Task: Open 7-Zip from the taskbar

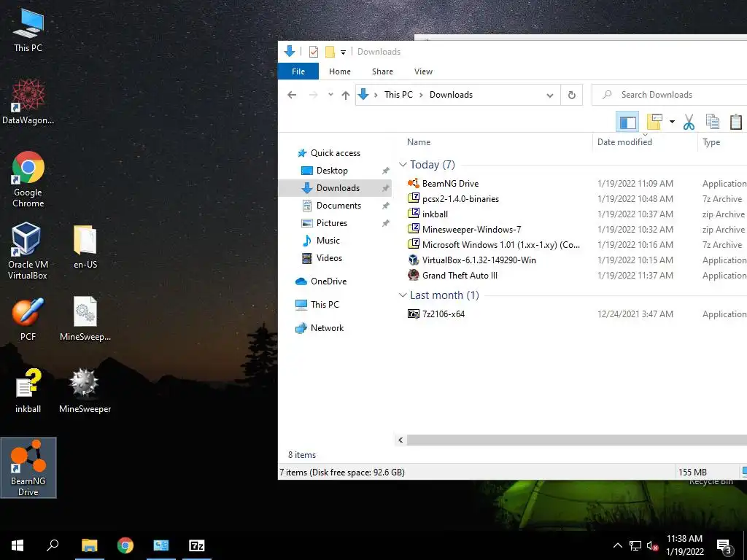Action: 197,545
